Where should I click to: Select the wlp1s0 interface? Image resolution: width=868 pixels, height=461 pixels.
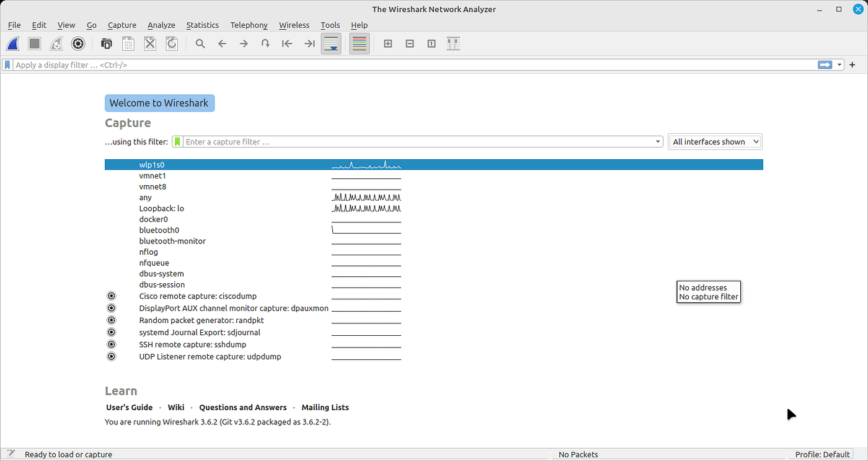tap(434, 165)
